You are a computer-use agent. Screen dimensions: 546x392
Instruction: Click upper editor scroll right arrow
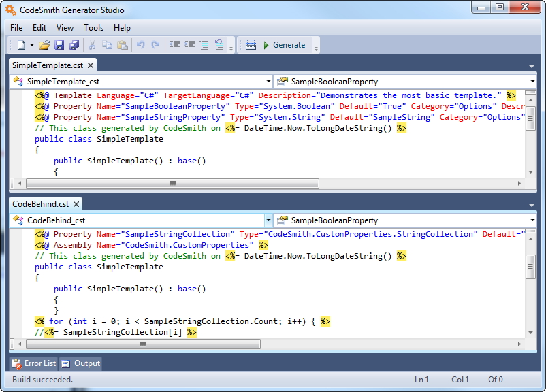coord(519,183)
